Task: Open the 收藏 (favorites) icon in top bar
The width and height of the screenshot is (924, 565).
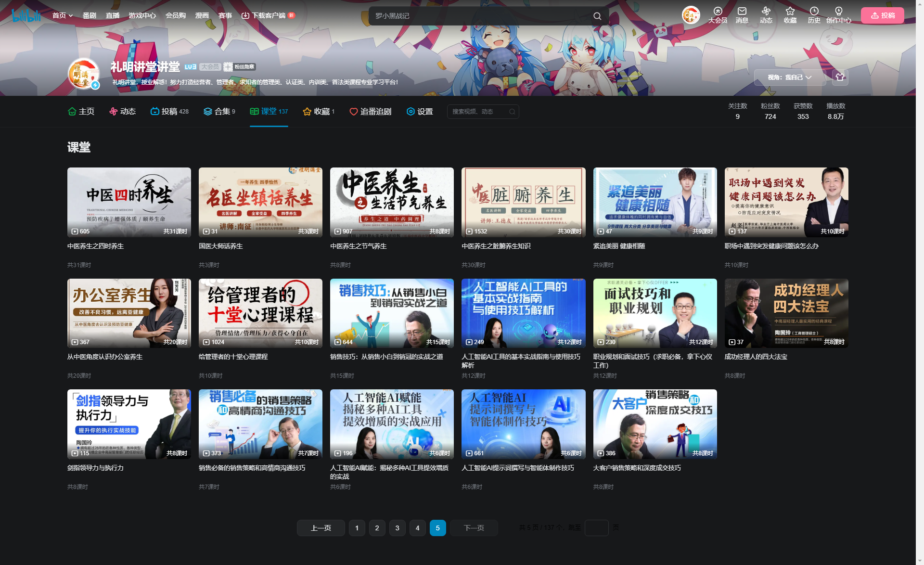Action: 790,15
